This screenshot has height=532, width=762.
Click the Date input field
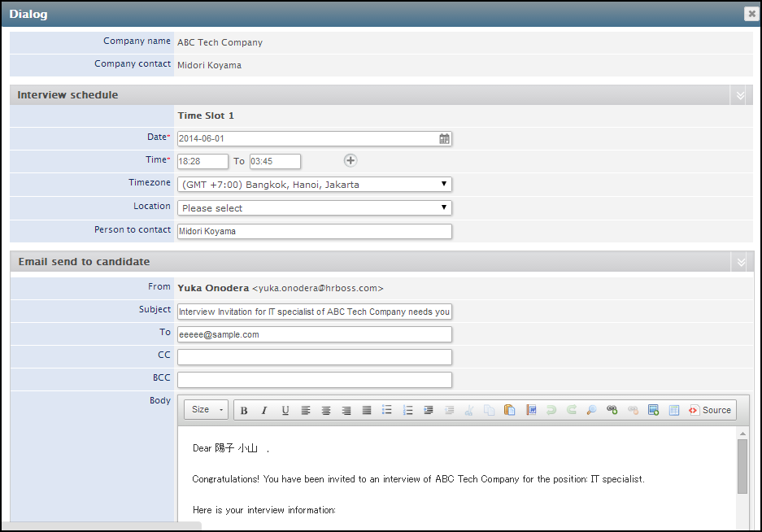click(x=315, y=138)
